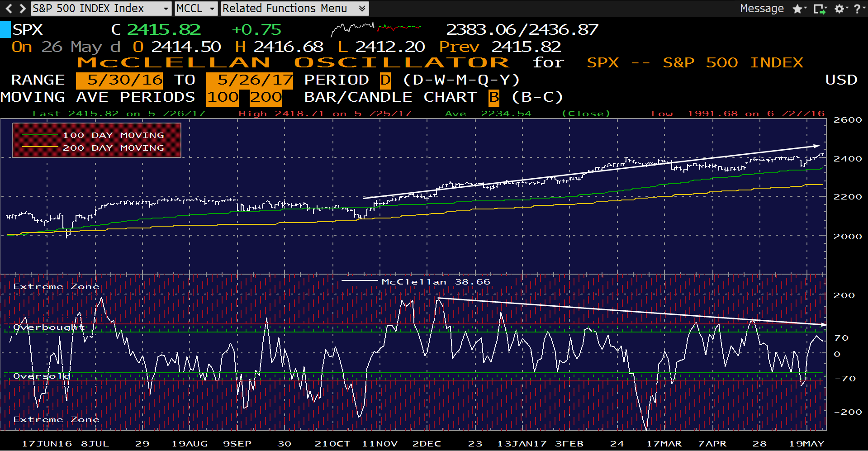Screen dimensions: 868x451
Task: Click the low price 2412.20
Action: 390,47
